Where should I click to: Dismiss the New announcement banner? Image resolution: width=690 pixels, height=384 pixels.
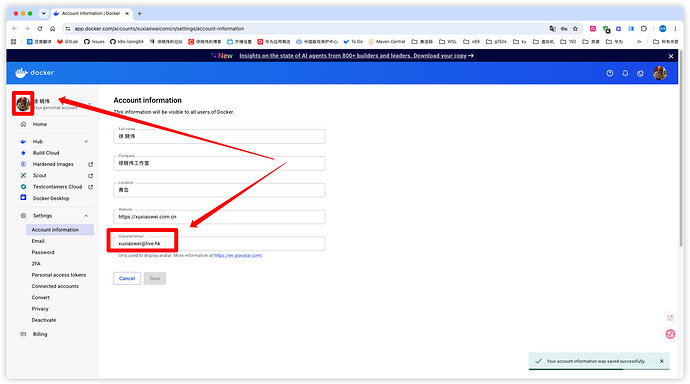click(671, 56)
